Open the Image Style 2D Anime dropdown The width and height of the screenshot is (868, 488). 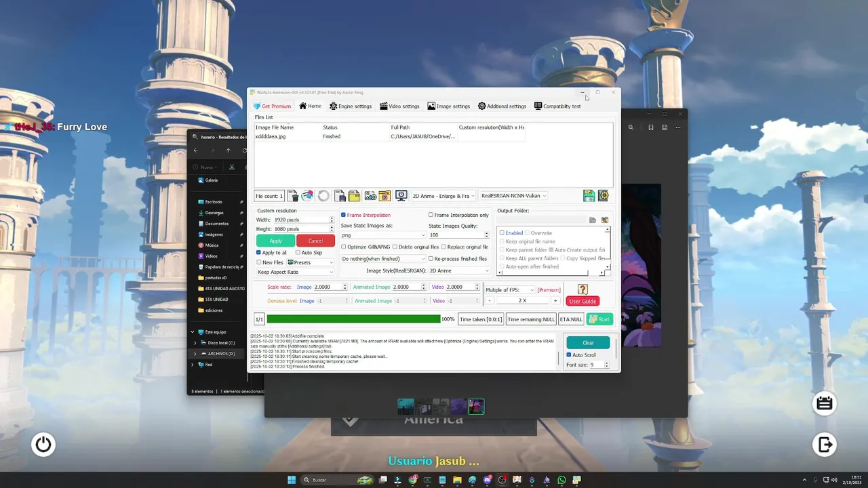tap(458, 270)
